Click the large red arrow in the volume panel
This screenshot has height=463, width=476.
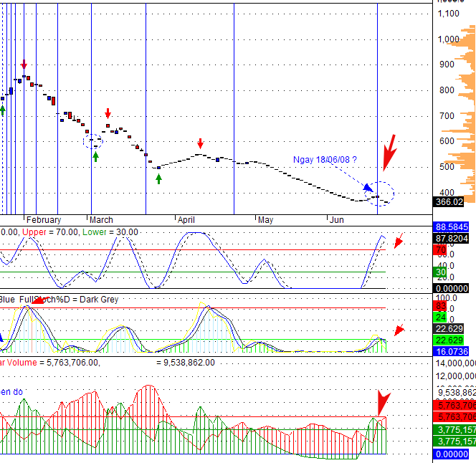(x=383, y=403)
